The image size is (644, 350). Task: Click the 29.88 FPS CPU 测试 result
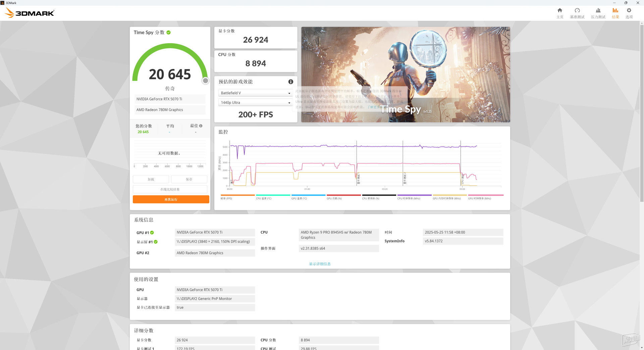pos(339,348)
